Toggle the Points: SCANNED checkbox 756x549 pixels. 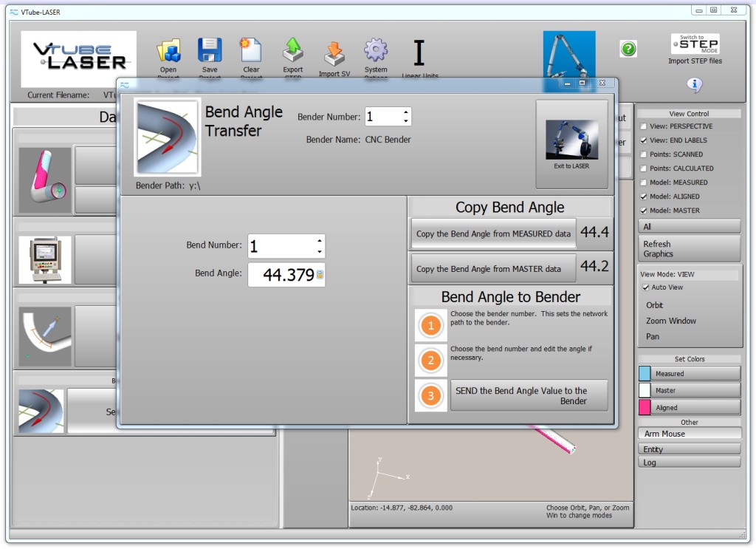pos(644,154)
